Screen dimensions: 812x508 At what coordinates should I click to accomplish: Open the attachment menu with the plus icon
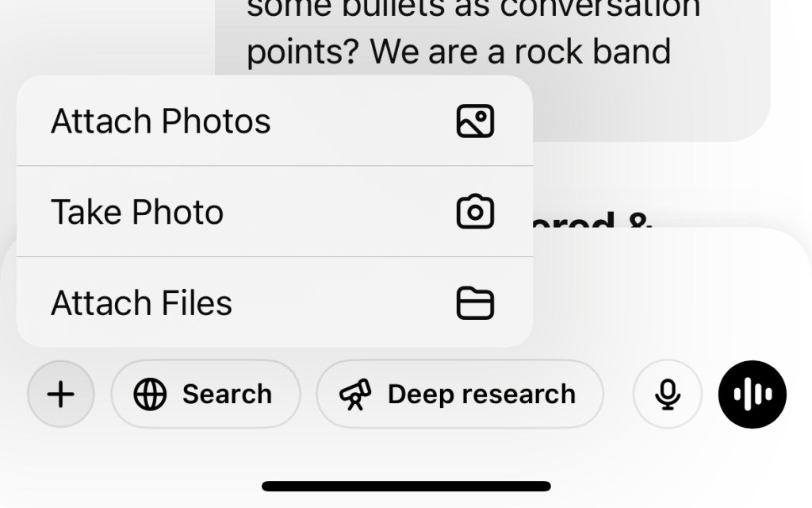pyautogui.click(x=61, y=394)
